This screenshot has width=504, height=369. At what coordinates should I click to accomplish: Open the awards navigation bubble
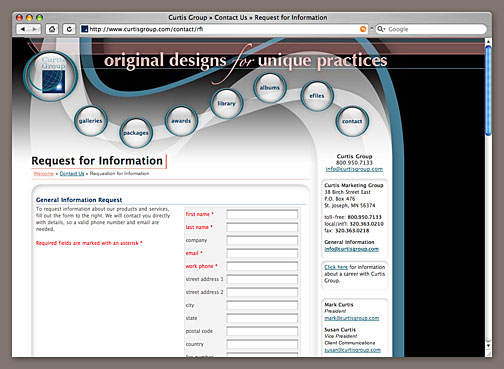click(x=181, y=121)
